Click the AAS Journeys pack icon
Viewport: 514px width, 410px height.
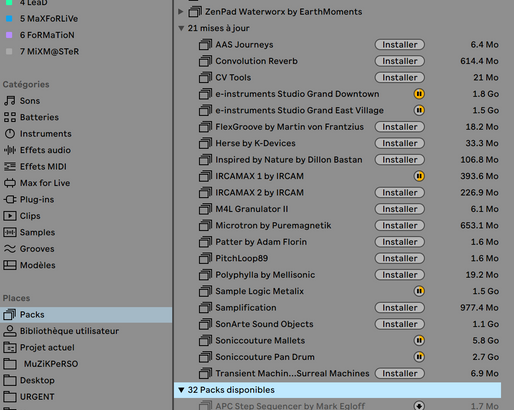point(205,44)
